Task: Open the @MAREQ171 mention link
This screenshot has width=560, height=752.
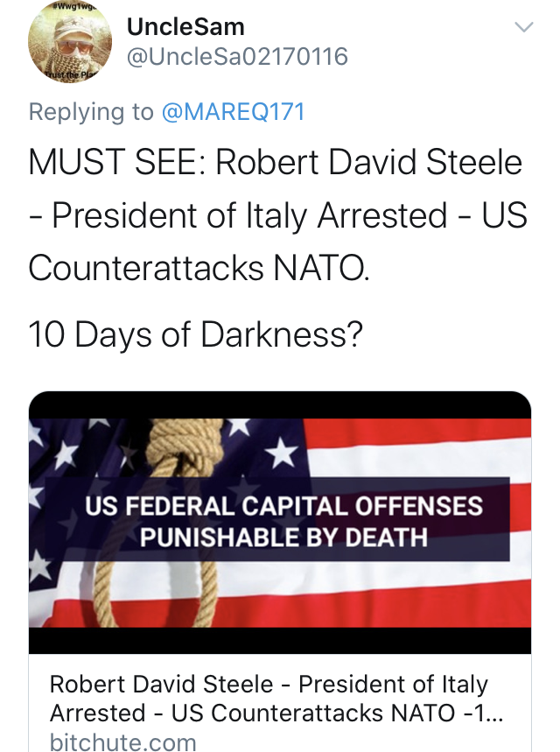Action: (x=234, y=112)
